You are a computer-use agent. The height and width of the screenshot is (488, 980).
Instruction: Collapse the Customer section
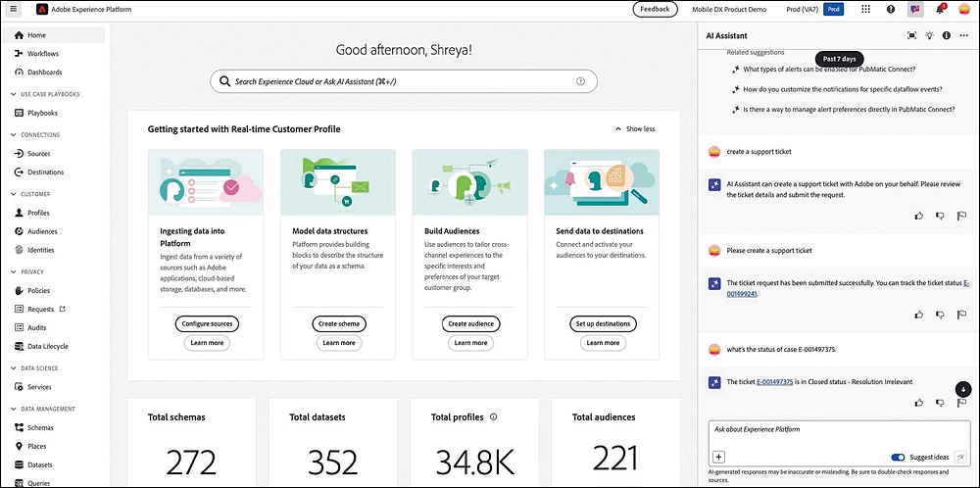click(15, 194)
